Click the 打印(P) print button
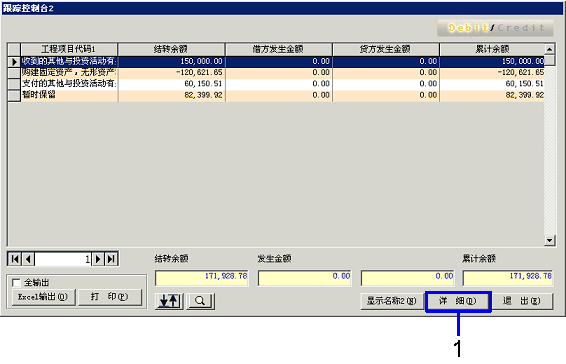 pos(110,297)
